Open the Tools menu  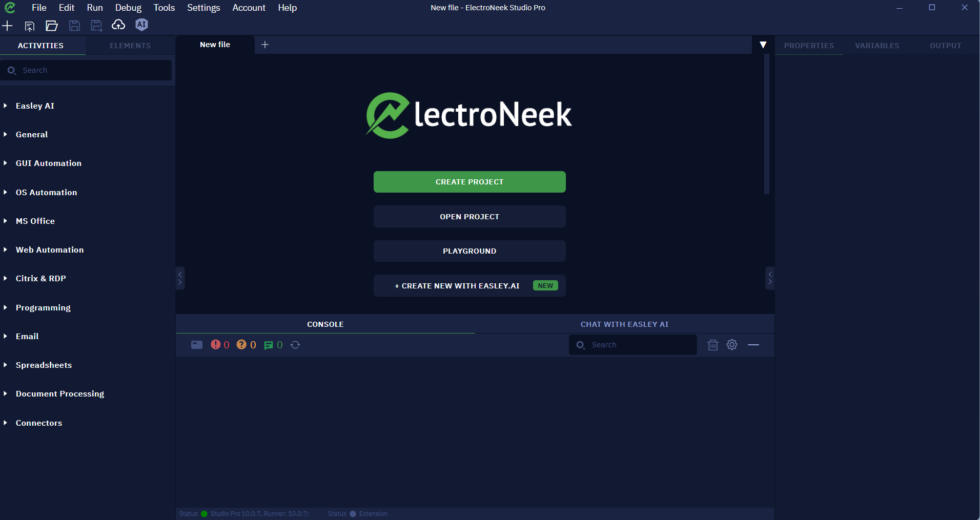164,8
